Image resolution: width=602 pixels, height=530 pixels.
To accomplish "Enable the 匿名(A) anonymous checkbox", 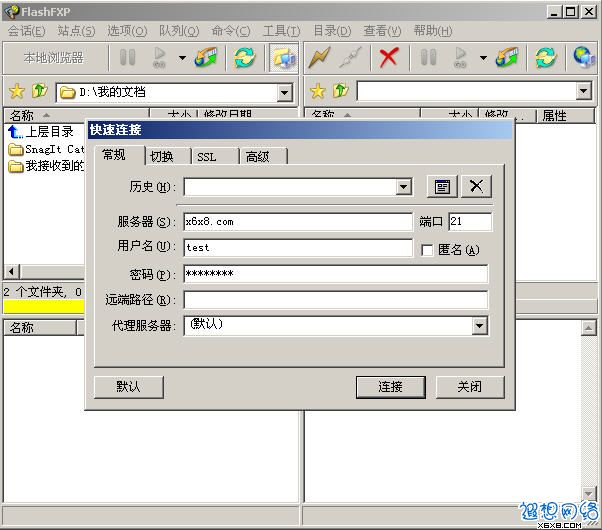I will click(x=427, y=250).
